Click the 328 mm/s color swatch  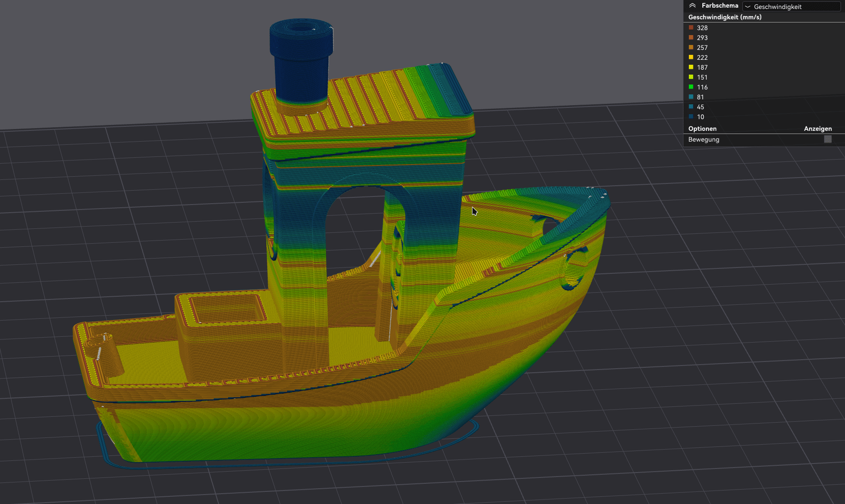pyautogui.click(x=691, y=28)
